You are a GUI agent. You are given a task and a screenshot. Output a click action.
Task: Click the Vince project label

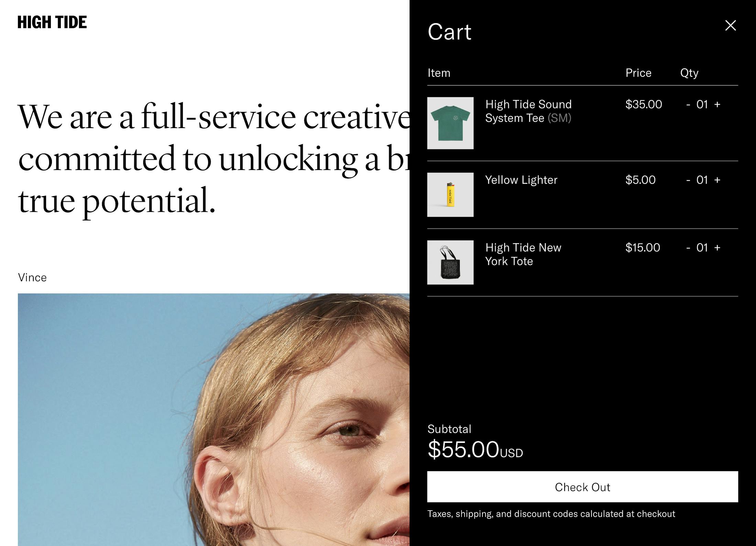click(32, 277)
